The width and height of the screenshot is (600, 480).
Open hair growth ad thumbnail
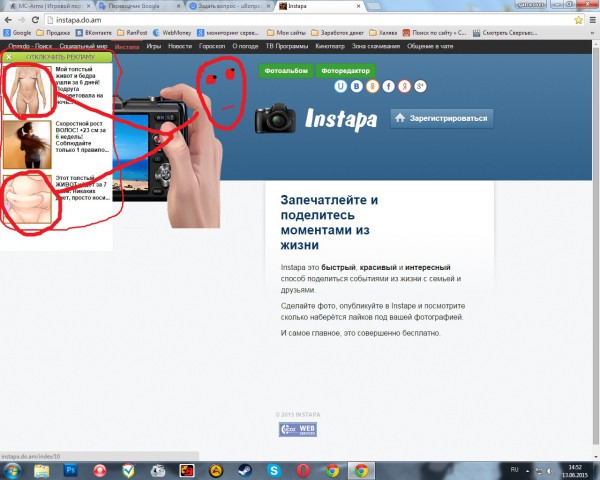(x=27, y=145)
